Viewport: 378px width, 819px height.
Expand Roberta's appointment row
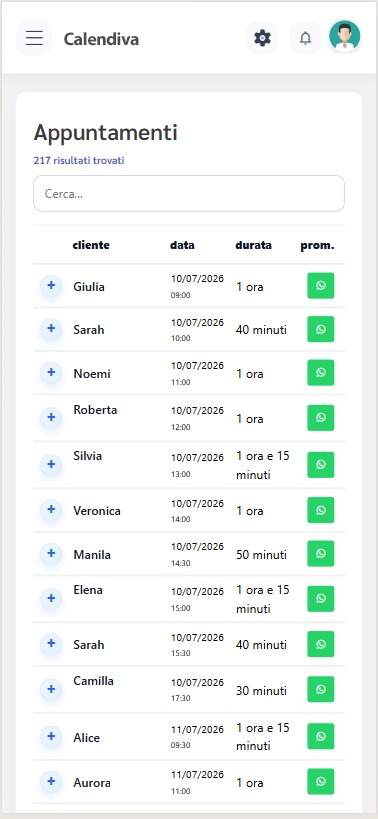click(51, 417)
